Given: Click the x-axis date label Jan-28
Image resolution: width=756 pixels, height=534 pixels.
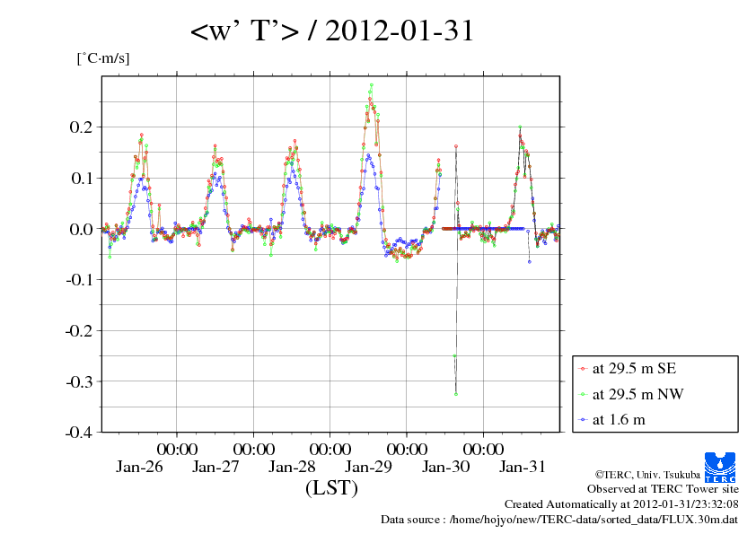Looking at the screenshot, I should pyautogui.click(x=292, y=467).
